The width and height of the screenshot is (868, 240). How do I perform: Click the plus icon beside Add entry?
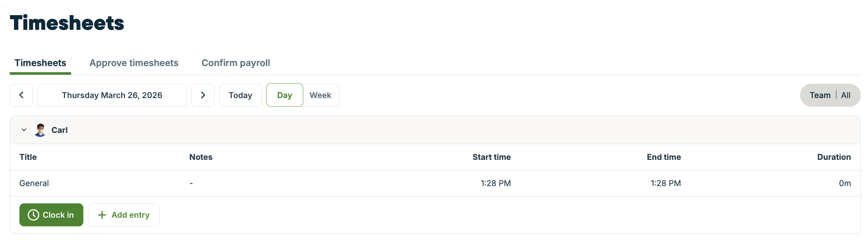pos(102,215)
